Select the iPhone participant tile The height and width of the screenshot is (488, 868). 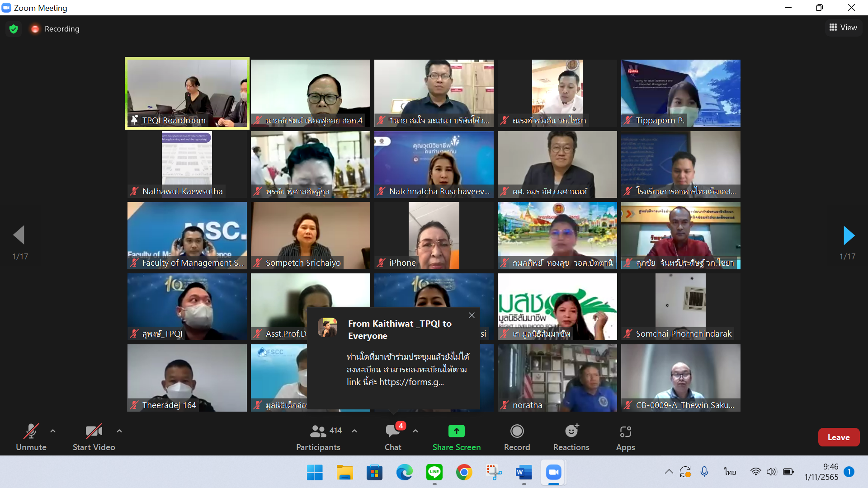[434, 235]
